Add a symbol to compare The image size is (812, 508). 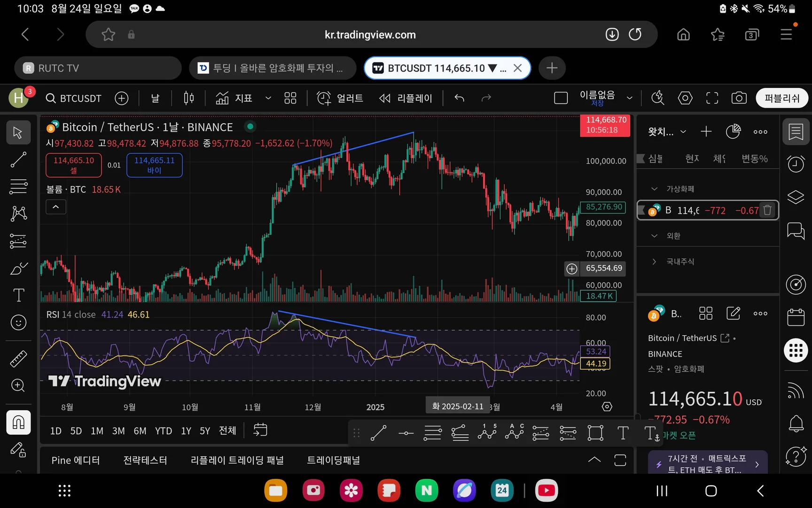(x=122, y=98)
